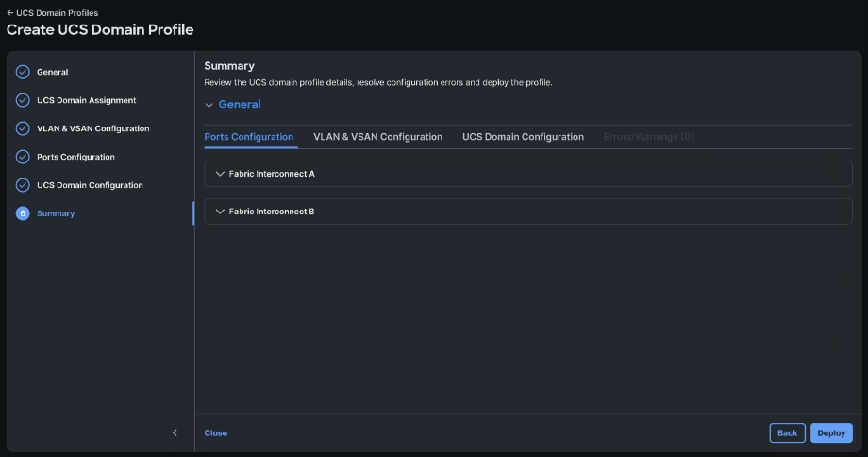
Task: Click the UCS Domain Configuration checkmark icon
Action: tap(23, 185)
